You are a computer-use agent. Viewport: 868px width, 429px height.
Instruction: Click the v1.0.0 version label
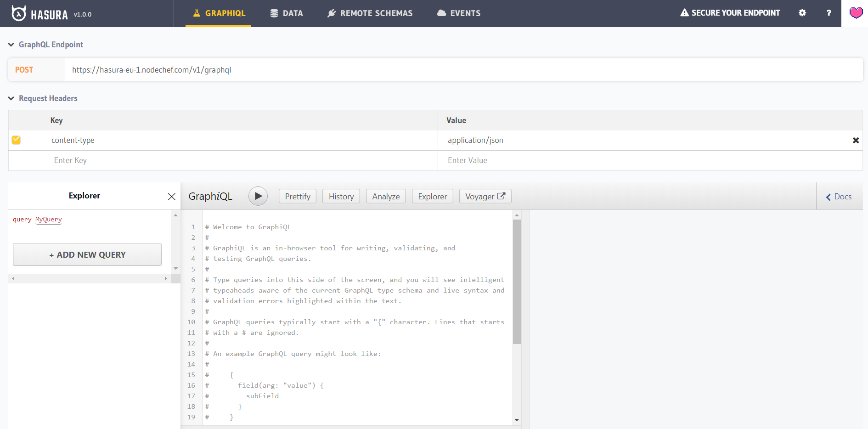tap(83, 14)
